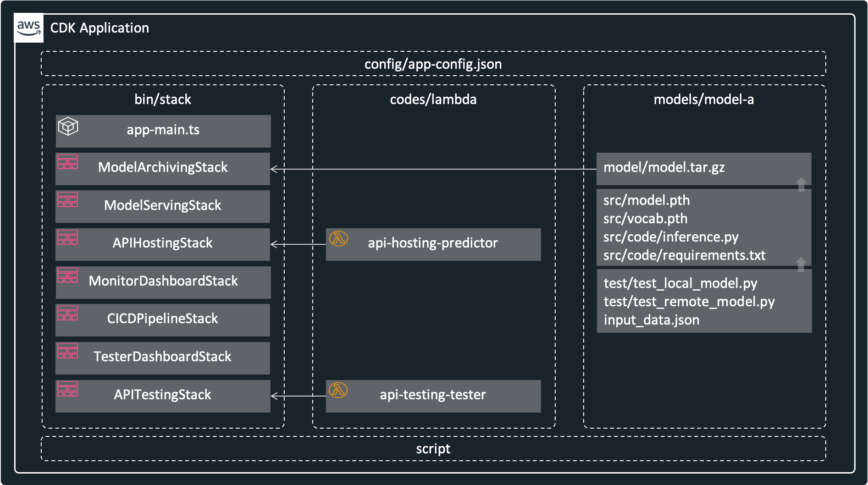Click the AWS logo icon
The width and height of the screenshot is (868, 485).
[x=29, y=28]
